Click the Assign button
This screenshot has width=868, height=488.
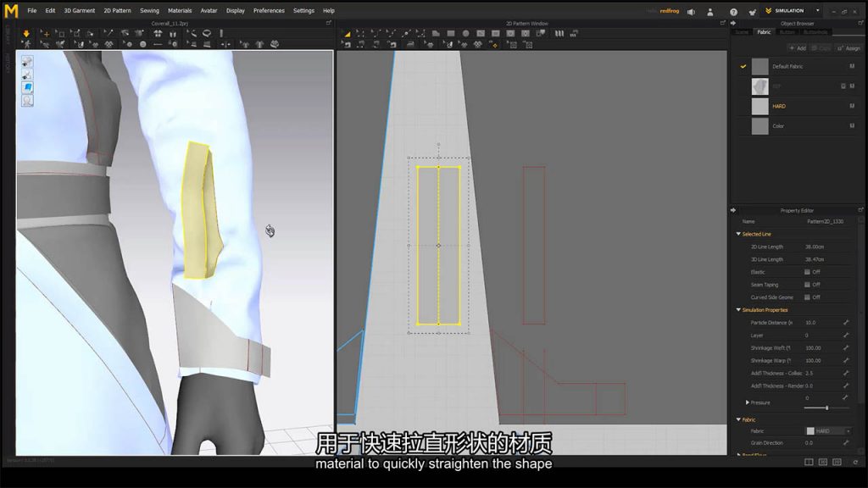click(x=849, y=48)
